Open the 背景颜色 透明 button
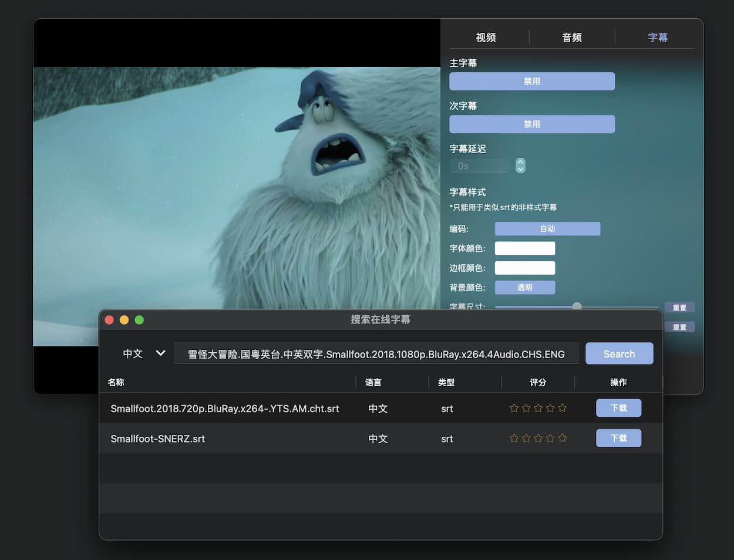Screen dimensions: 734x560 (525, 288)
